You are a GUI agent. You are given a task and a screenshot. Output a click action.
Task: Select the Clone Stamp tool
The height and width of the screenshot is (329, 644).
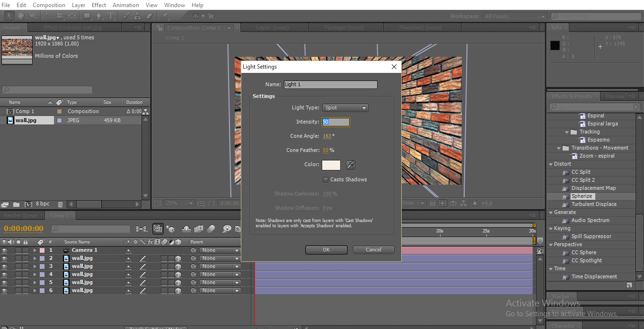click(x=138, y=16)
